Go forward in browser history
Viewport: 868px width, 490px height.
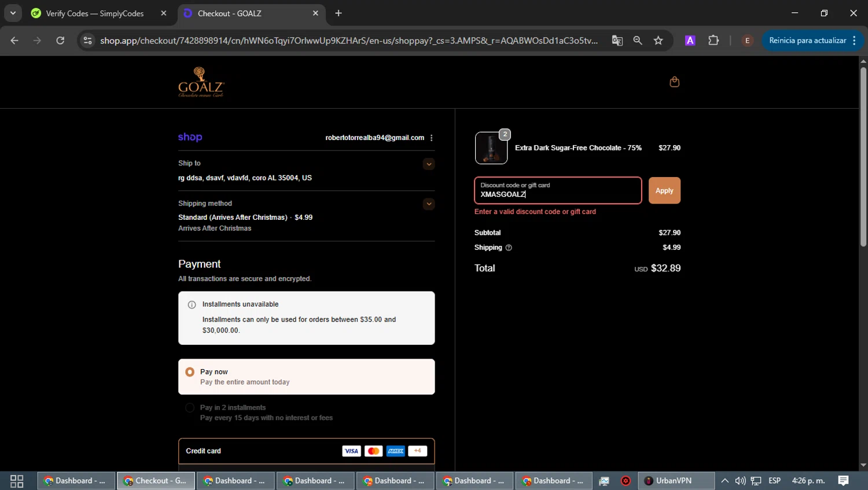pyautogui.click(x=37, y=40)
